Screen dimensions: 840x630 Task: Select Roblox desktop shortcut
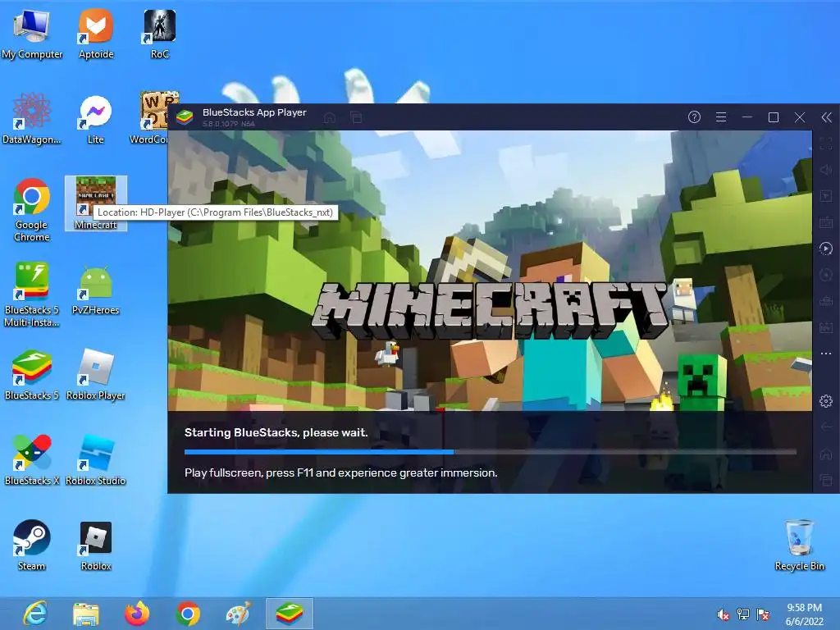[x=96, y=546]
